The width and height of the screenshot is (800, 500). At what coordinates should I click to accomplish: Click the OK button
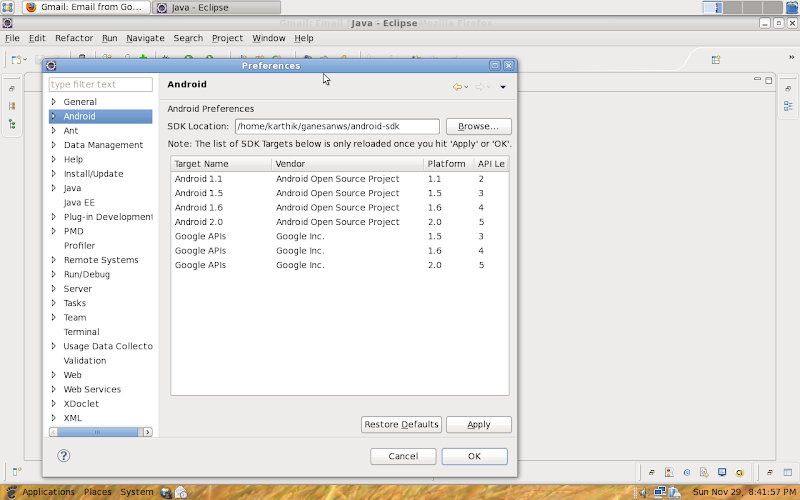point(474,456)
